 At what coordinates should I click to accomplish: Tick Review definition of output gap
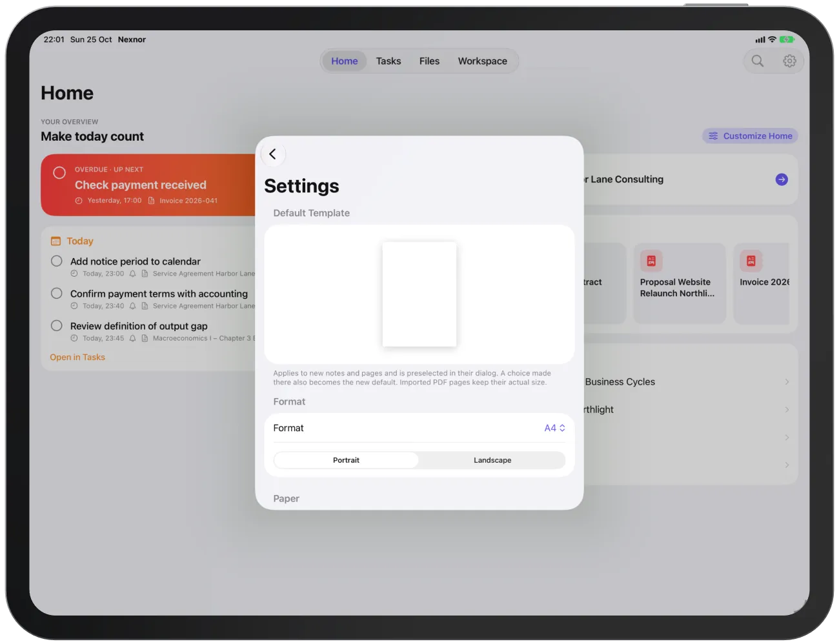57,325
